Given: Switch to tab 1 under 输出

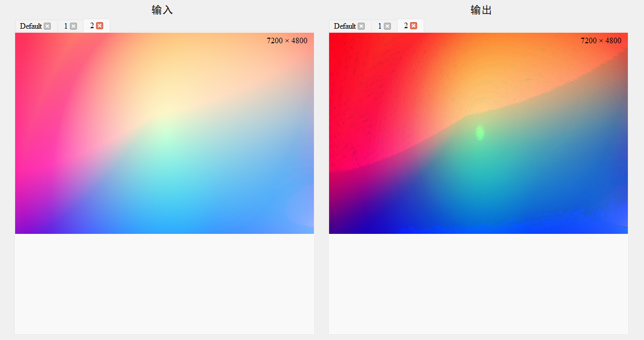Looking at the screenshot, I should (x=380, y=26).
